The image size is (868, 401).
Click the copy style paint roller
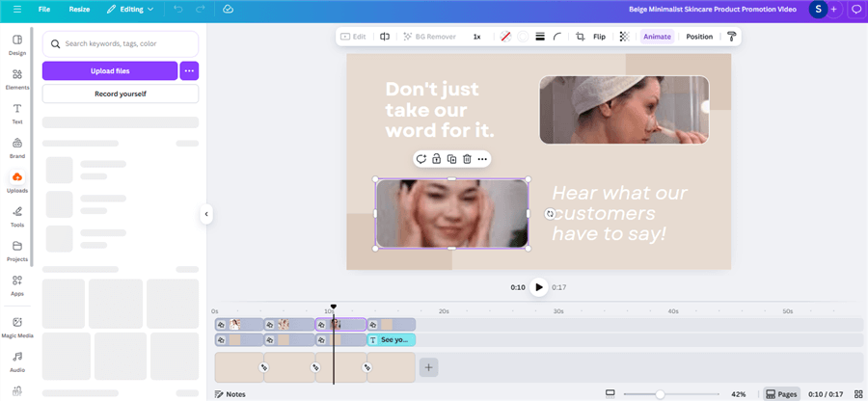732,37
